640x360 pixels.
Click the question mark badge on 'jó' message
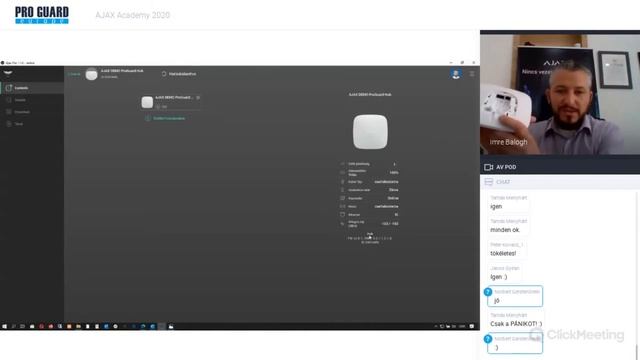click(x=488, y=292)
